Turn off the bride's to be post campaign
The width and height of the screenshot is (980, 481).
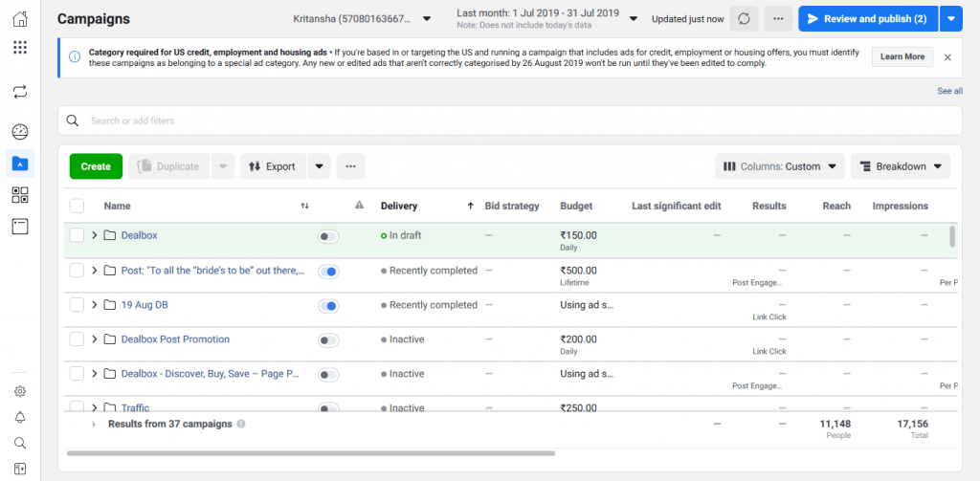point(329,272)
